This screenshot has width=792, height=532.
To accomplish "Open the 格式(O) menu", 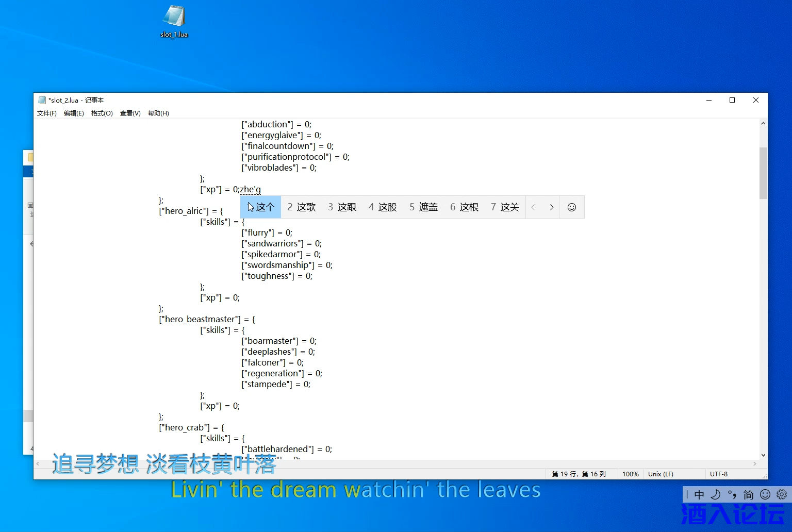I will point(102,113).
